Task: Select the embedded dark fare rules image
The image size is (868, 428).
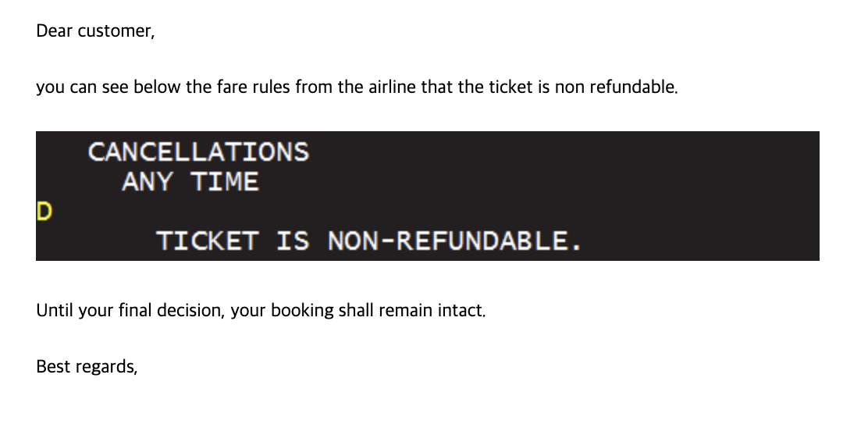Action: [427, 196]
